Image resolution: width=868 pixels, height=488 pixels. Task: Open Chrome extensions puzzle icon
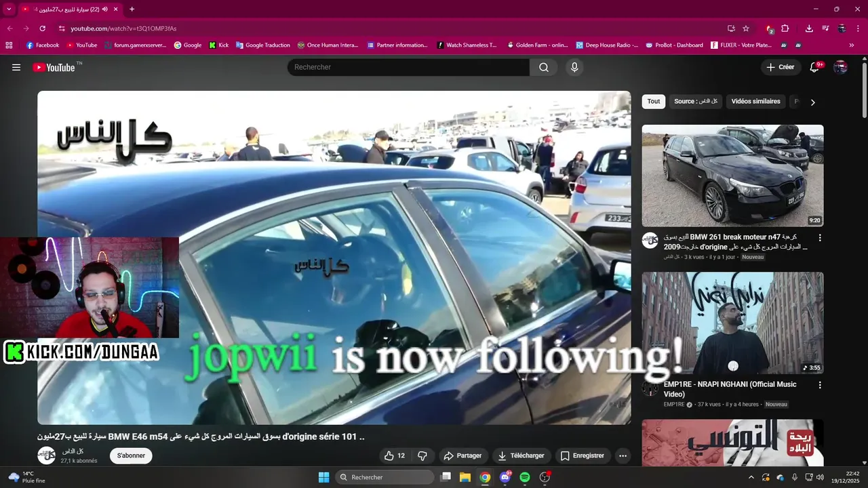[785, 28]
